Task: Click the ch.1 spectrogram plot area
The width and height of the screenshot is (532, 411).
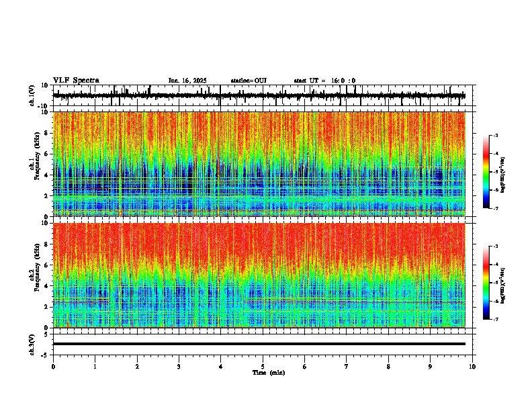Action: 259,164
